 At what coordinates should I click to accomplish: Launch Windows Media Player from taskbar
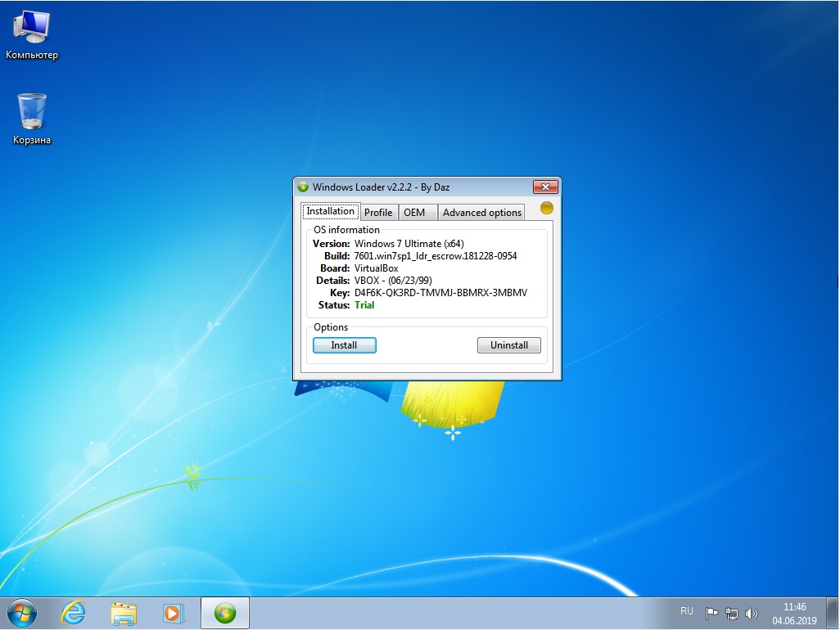[x=173, y=613]
